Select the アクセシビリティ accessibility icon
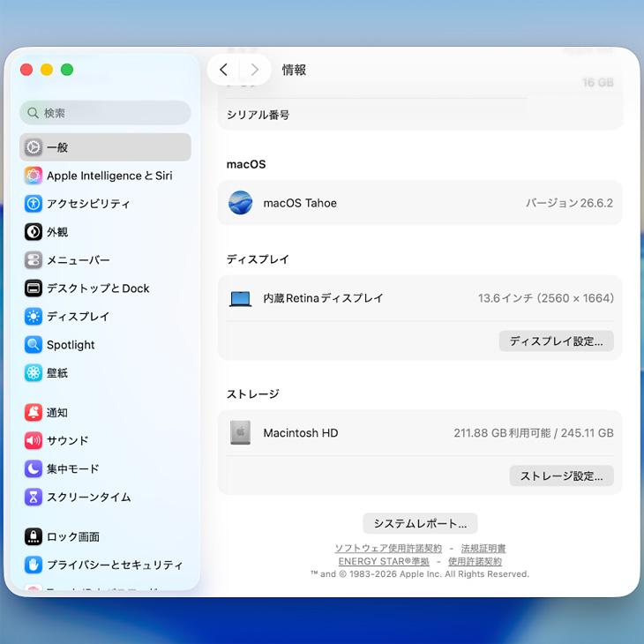This screenshot has height=644, width=644. pyautogui.click(x=34, y=204)
